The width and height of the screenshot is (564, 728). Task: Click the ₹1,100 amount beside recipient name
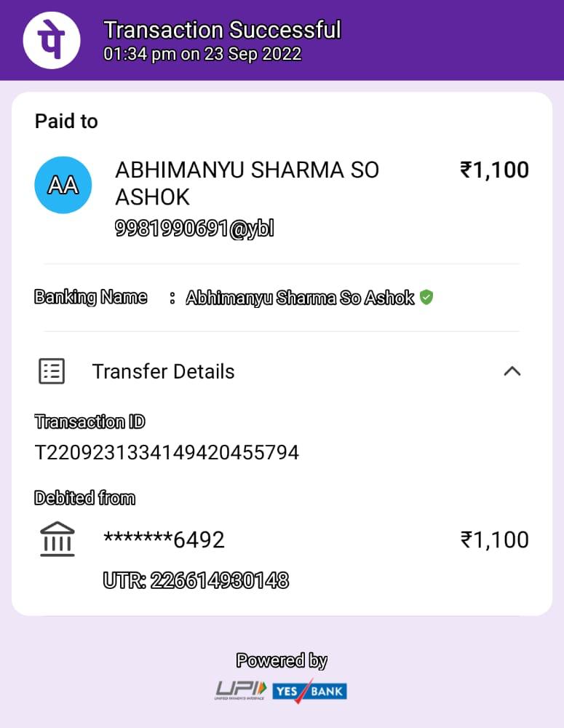494,170
